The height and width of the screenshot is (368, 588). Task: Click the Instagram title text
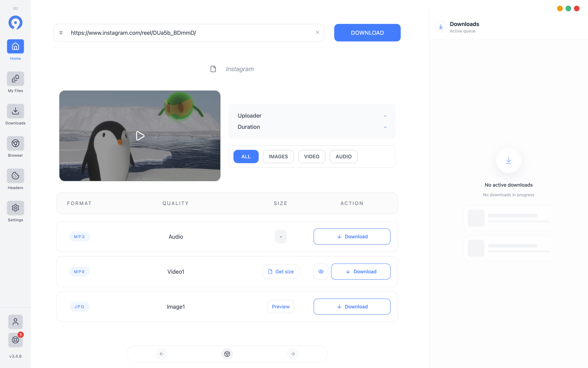240,69
